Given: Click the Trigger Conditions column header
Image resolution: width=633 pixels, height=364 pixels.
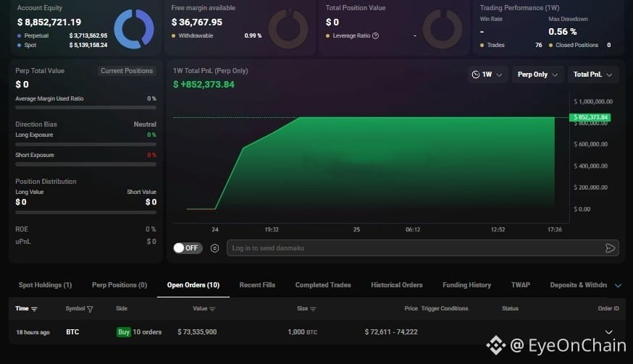Looking at the screenshot, I should [445, 309].
